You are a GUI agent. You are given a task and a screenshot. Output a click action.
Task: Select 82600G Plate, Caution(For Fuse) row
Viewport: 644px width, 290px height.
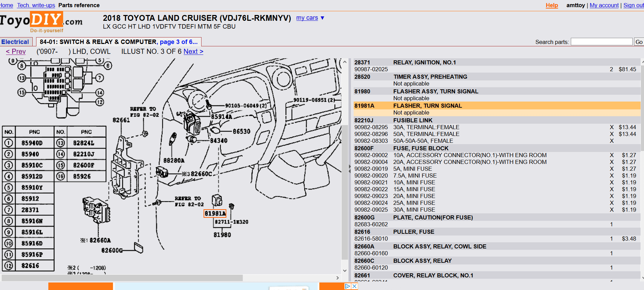coord(497,217)
